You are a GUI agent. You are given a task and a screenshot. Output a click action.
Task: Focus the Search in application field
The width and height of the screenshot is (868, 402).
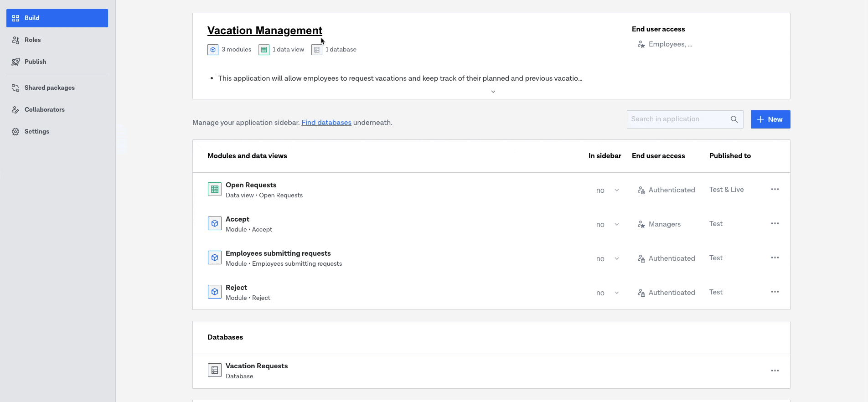coord(677,119)
